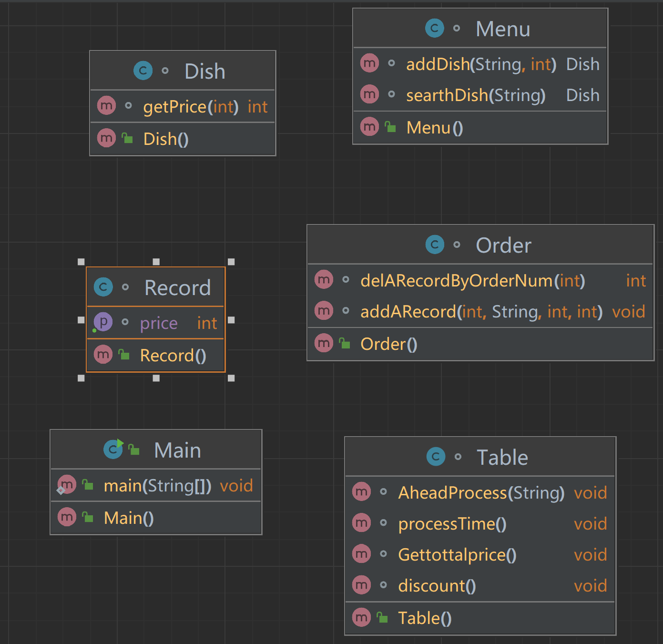Click the class icon of Dish
Image resolution: width=663 pixels, height=644 pixels.
coord(143,71)
